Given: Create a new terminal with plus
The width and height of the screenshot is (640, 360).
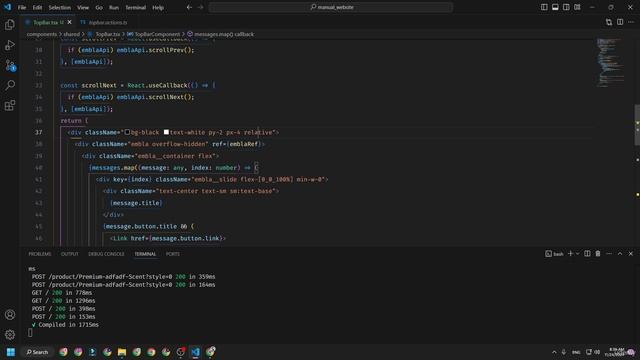Looking at the screenshot, I should pyautogui.click(x=571, y=254).
